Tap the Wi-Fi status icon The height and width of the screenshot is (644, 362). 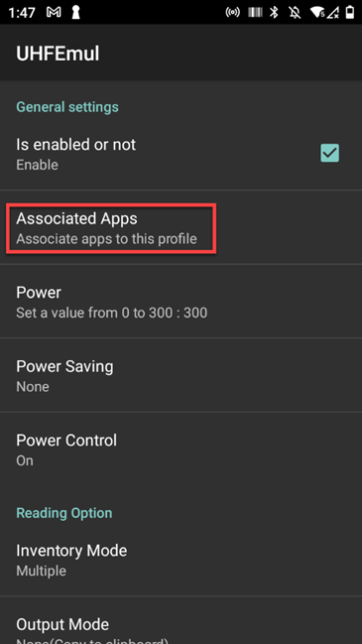click(x=317, y=12)
